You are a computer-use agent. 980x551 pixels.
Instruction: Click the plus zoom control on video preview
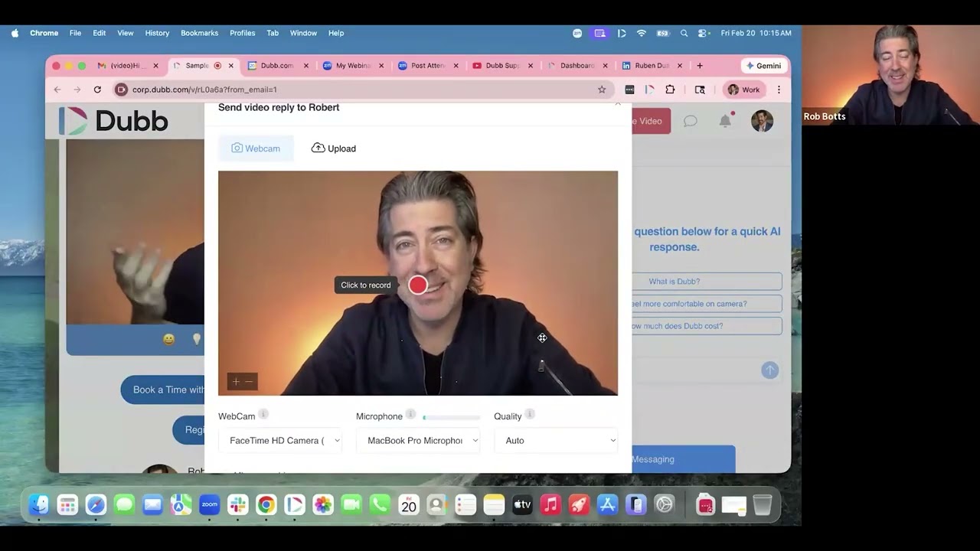(236, 381)
